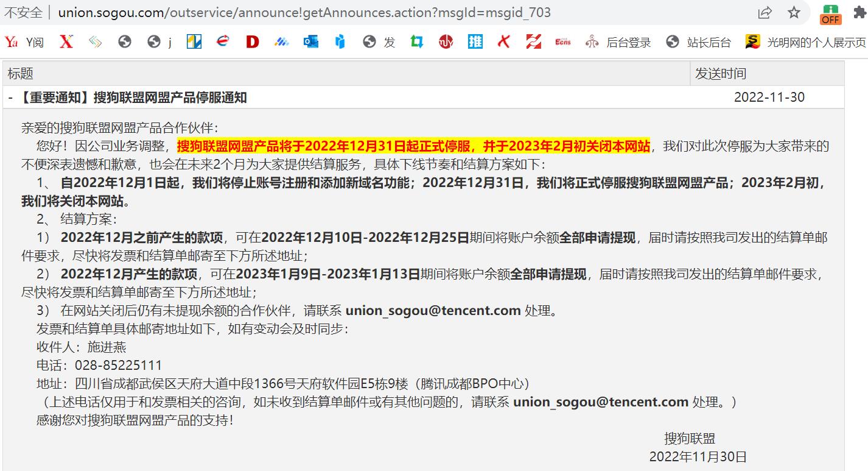
Task: Open the '光明网的个人展示页' bookmark
Action: pyautogui.click(x=806, y=42)
